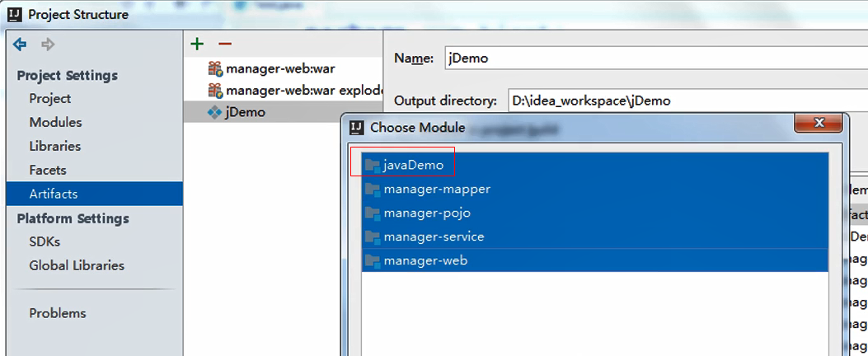Select the manager-web:war artifact
Image resolution: width=868 pixels, height=356 pixels.
(x=280, y=68)
